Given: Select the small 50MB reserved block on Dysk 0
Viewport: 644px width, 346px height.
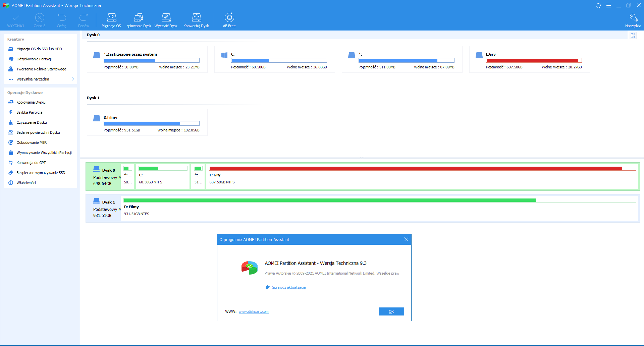Looking at the screenshot, I should 128,177.
